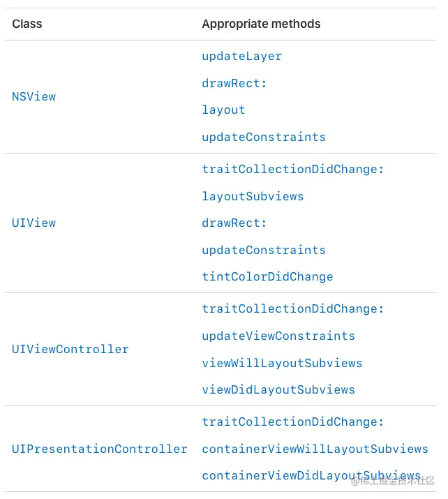This screenshot has height=499, width=448.
Task: Click traitCollectionDidChange: in the UIPresentationController row
Action: click(293, 422)
